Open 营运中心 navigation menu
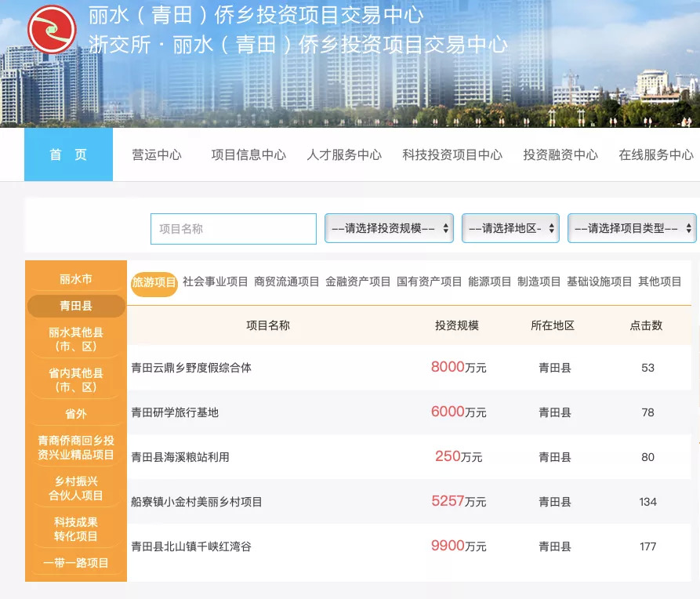Screen dimensions: 700x599 click(157, 154)
